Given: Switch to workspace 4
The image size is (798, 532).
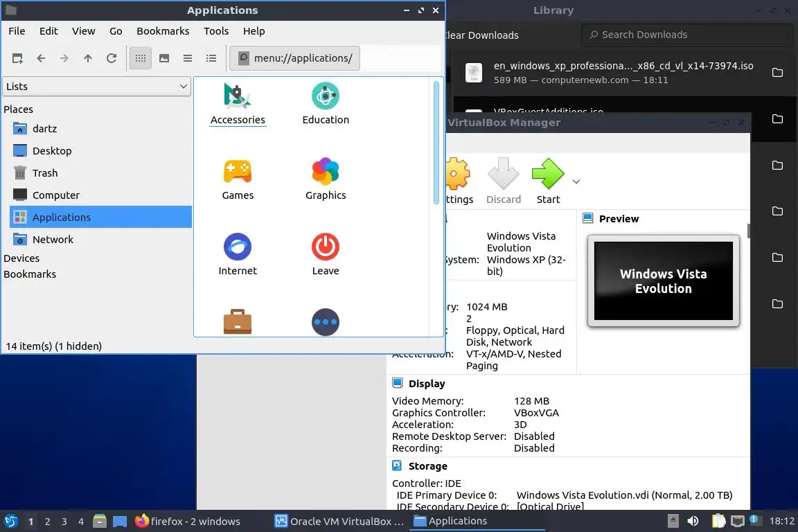Looking at the screenshot, I should point(81,522).
